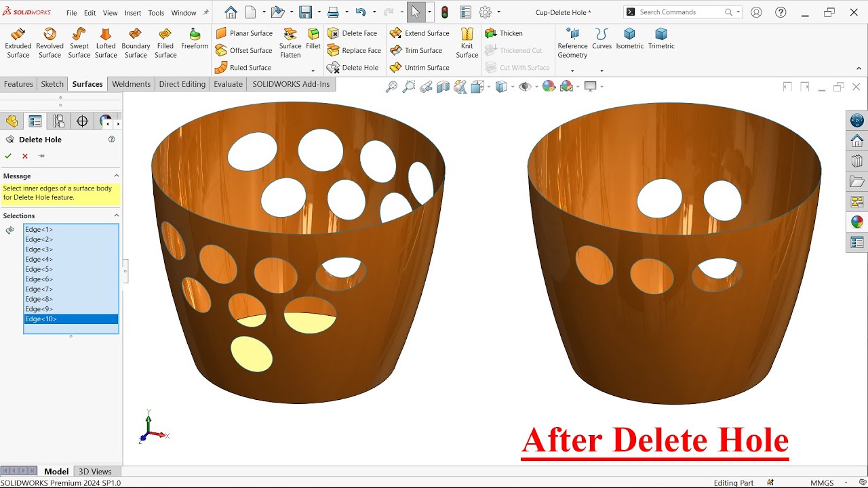This screenshot has height=488, width=868.
Task: Select Edge<5> in selections list
Action: point(71,269)
